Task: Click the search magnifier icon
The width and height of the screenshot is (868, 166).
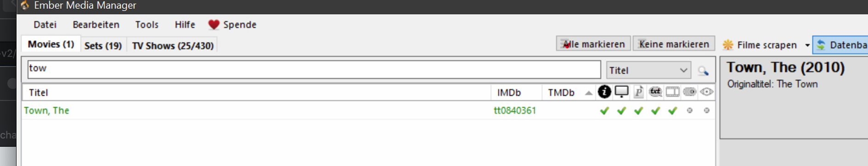Action: click(x=703, y=71)
